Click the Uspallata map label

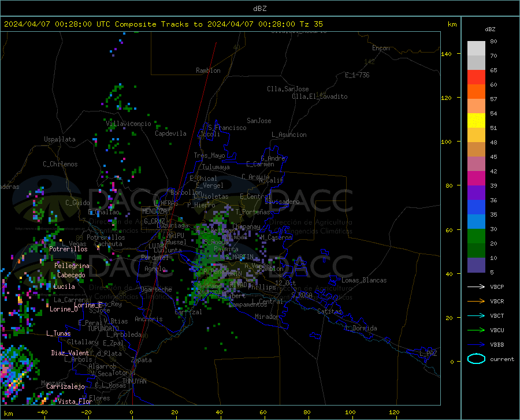pyautogui.click(x=60, y=139)
